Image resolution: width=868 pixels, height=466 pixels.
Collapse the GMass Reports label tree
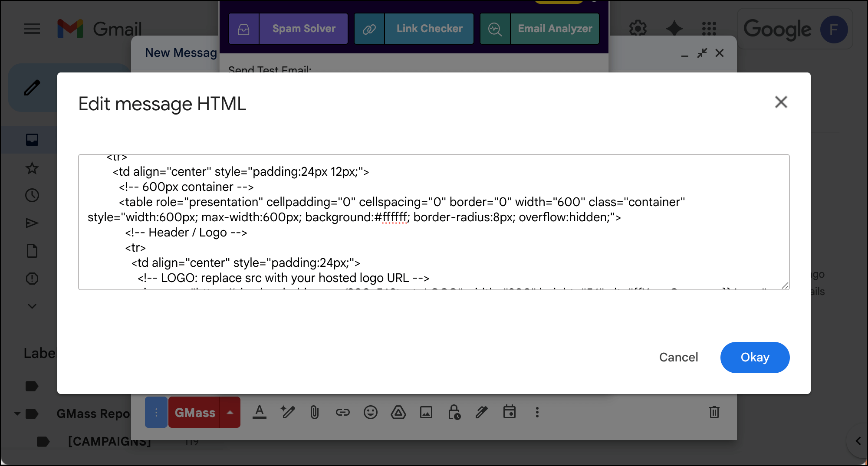click(x=17, y=414)
